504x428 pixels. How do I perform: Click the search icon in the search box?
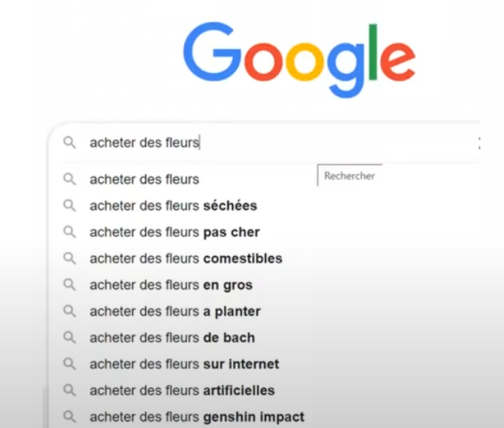[69, 143]
